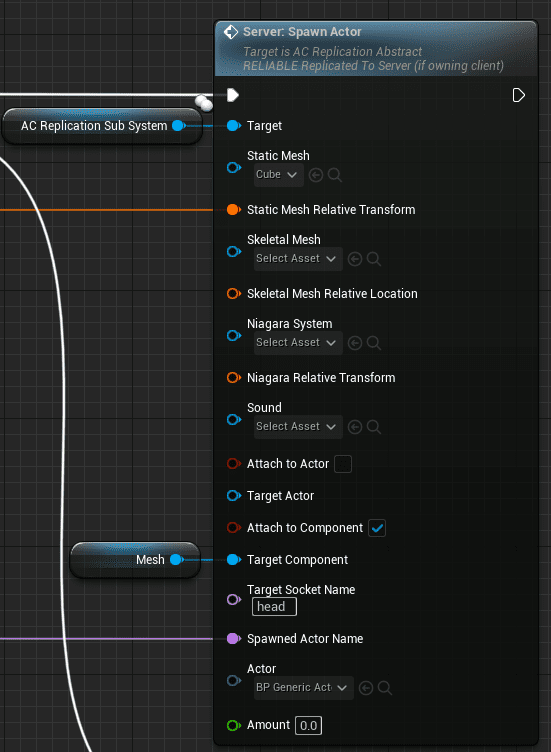
Task: Click the Target input pin
Action: (x=234, y=126)
